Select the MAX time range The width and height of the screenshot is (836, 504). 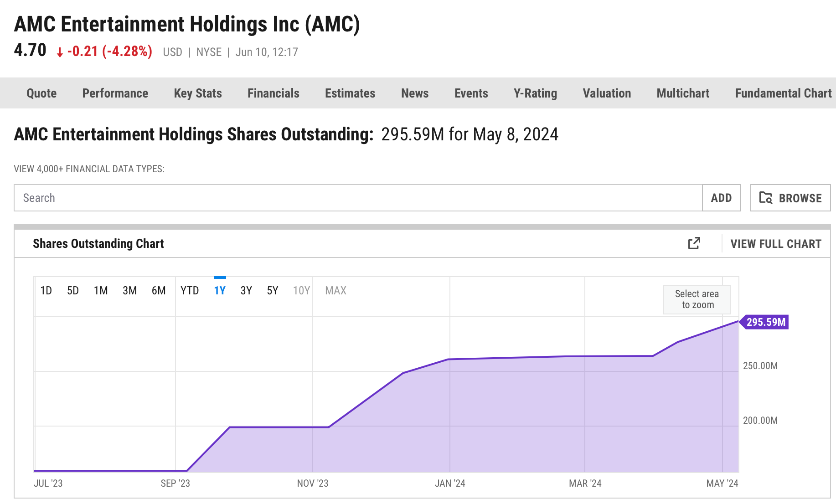[336, 290]
